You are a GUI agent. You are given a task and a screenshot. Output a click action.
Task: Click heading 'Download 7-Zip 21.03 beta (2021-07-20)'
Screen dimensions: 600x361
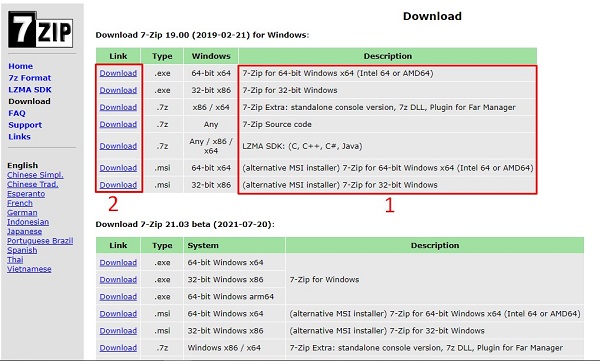click(x=185, y=224)
